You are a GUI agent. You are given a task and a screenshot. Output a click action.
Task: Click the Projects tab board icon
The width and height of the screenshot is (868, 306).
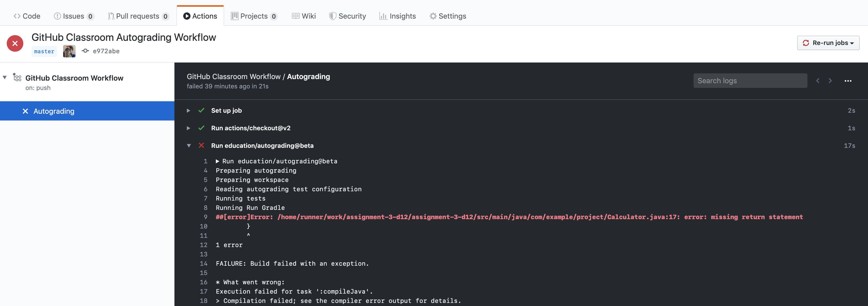click(x=234, y=16)
